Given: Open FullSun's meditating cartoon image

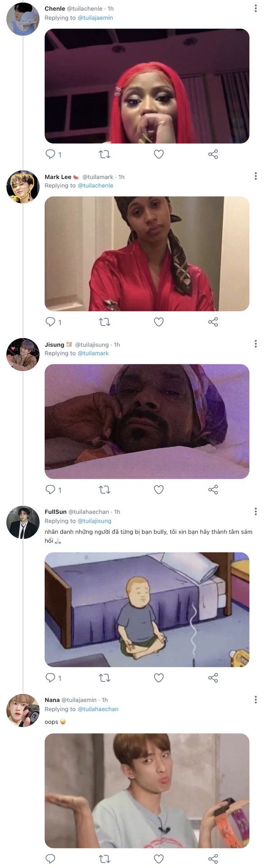Looking at the screenshot, I should pos(147,609).
